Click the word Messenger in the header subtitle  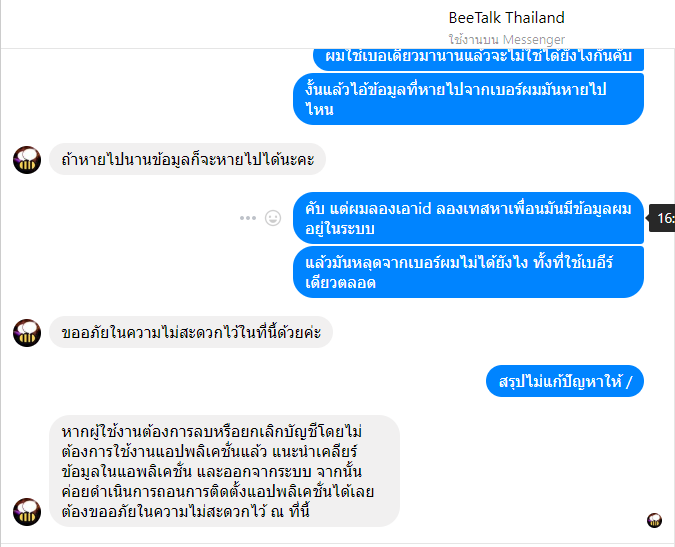coord(534,40)
